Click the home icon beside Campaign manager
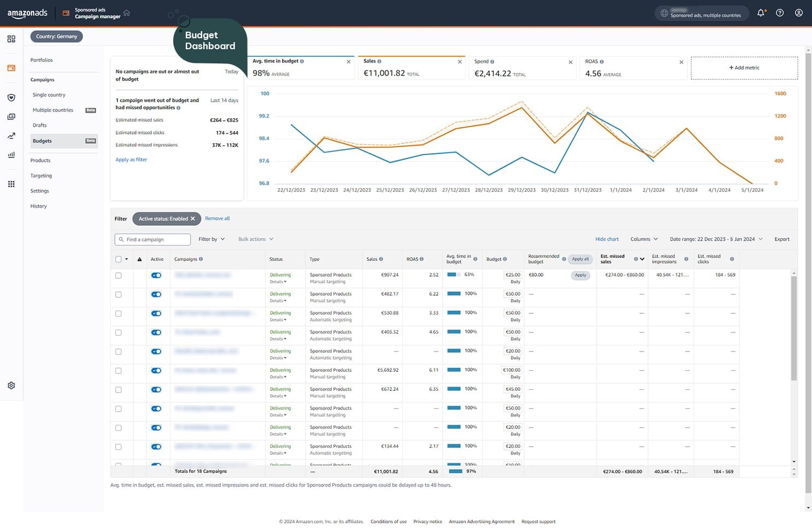 click(127, 13)
